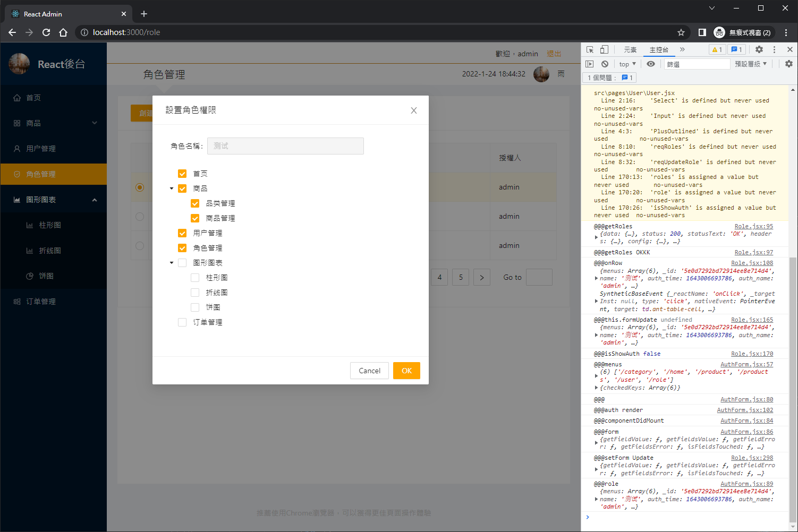Select DevTools inspect element icon
This screenshot has width=798, height=532.
click(x=590, y=49)
